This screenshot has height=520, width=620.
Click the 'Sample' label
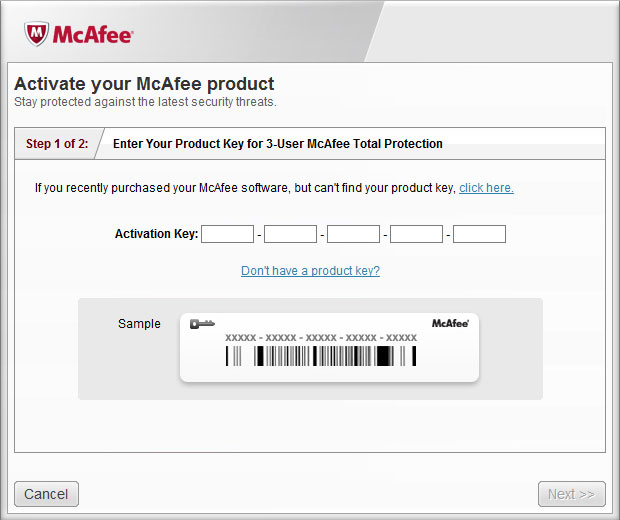tap(139, 323)
